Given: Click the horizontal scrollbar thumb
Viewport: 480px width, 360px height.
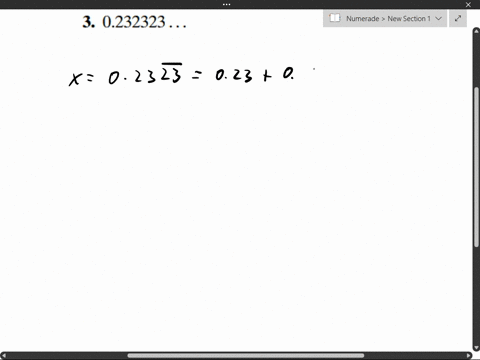Looking at the screenshot, I should (x=246, y=356).
